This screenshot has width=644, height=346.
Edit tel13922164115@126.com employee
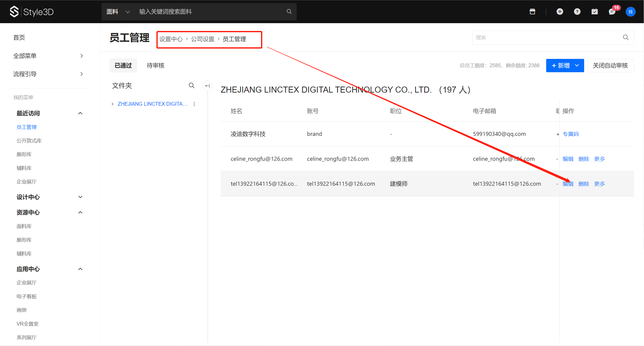[568, 184]
